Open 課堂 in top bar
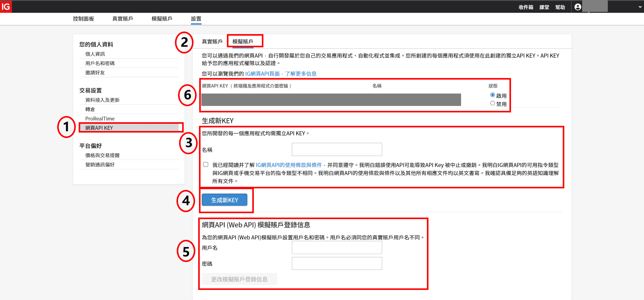Image resolution: width=644 pixels, height=300 pixels. tap(544, 7)
